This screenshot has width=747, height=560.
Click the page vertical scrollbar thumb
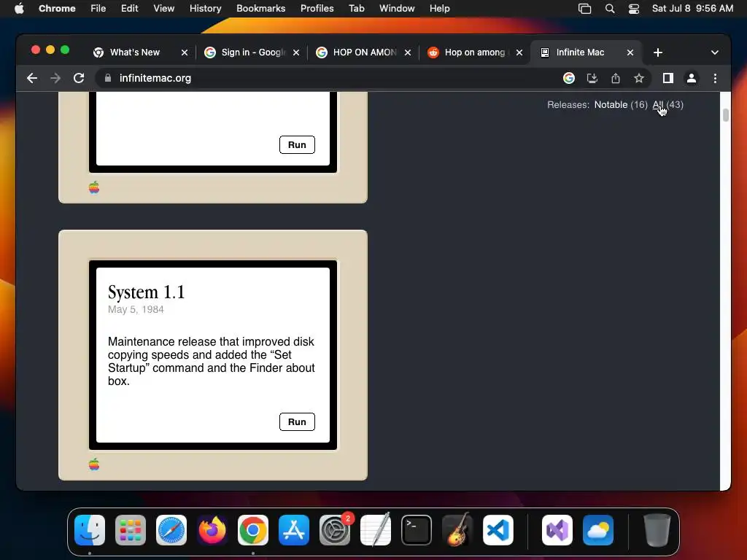[x=725, y=115]
